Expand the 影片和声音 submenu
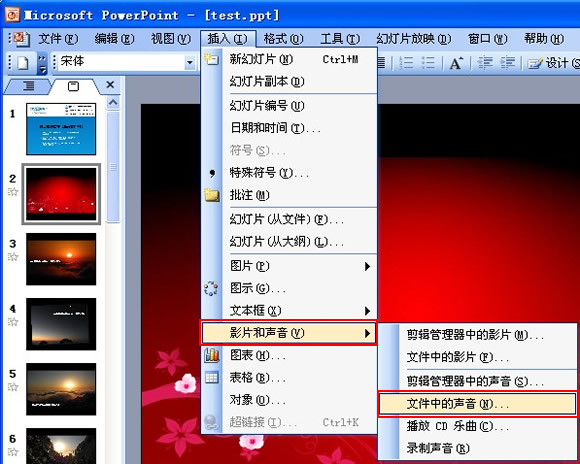This screenshot has width=580, height=464. [367, 333]
